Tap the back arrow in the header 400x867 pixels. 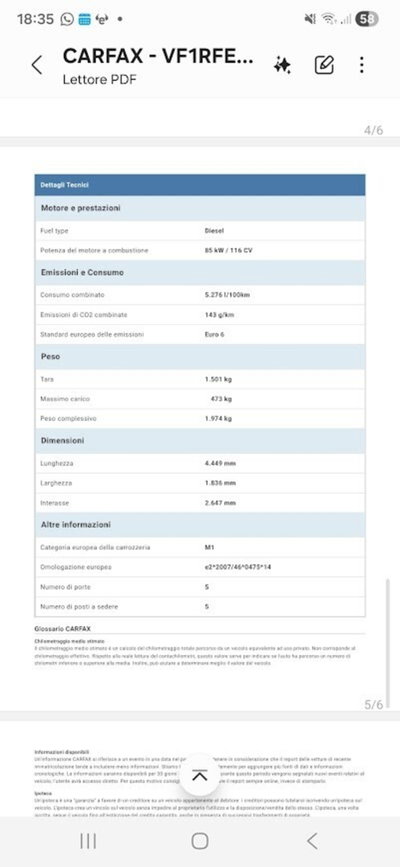(37, 65)
